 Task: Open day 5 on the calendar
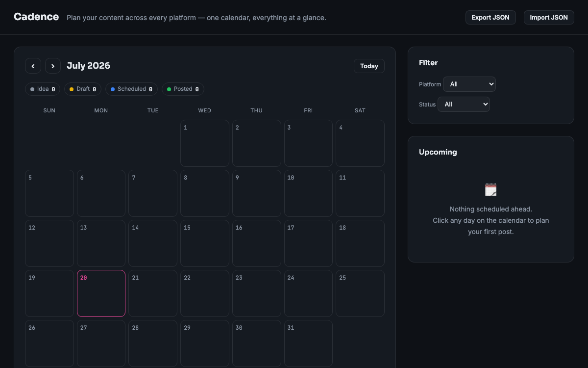49,193
